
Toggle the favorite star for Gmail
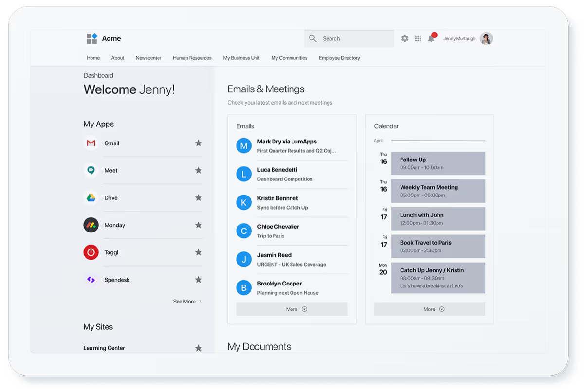[198, 143]
